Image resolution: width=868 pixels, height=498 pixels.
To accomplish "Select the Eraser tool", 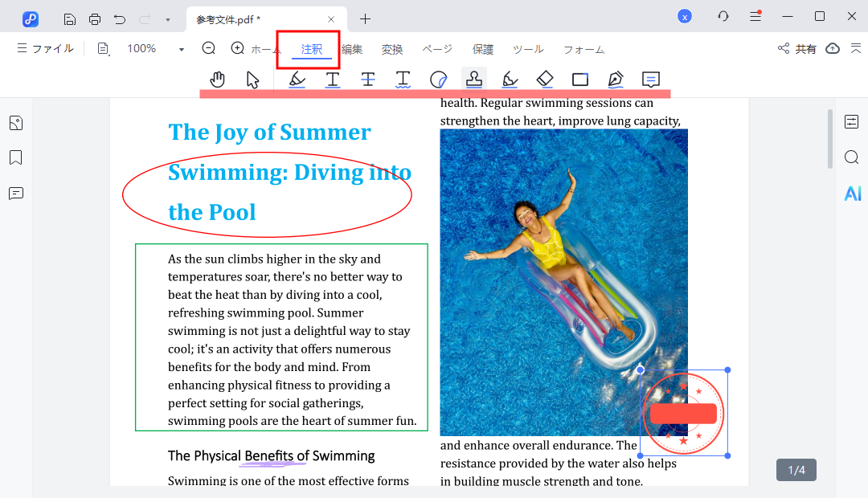I will coord(545,79).
